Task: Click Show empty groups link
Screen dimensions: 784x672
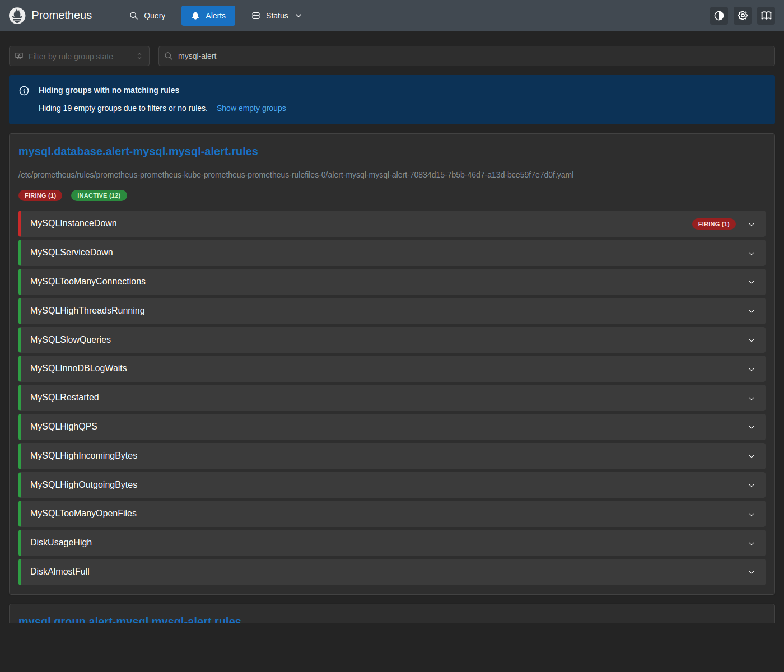Action: pos(251,108)
